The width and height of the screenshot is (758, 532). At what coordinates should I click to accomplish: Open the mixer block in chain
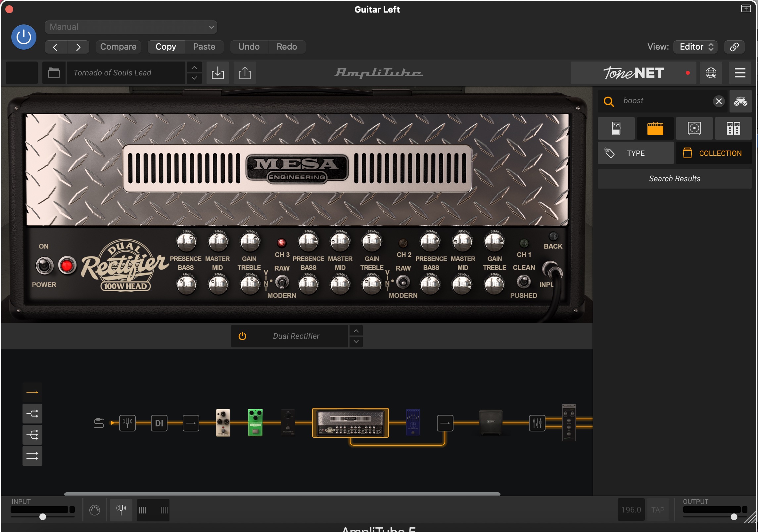click(x=537, y=423)
